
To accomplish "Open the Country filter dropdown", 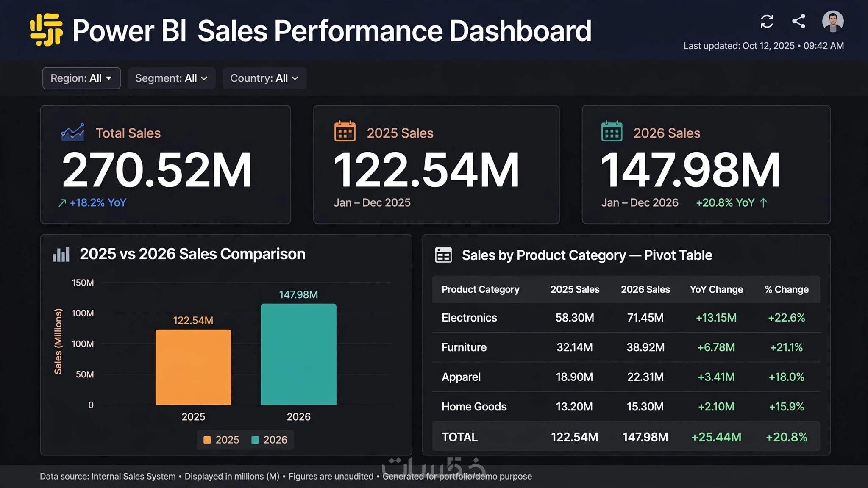I will [x=264, y=78].
